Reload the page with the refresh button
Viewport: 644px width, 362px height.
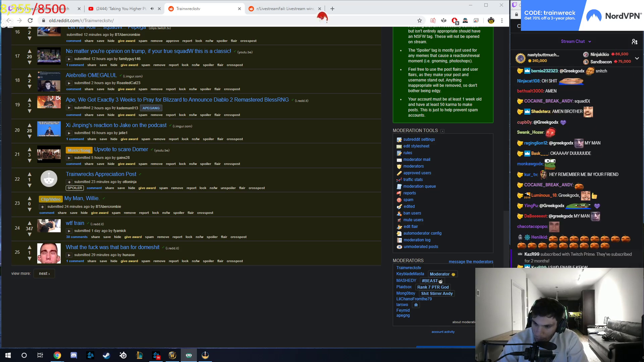[30, 21]
